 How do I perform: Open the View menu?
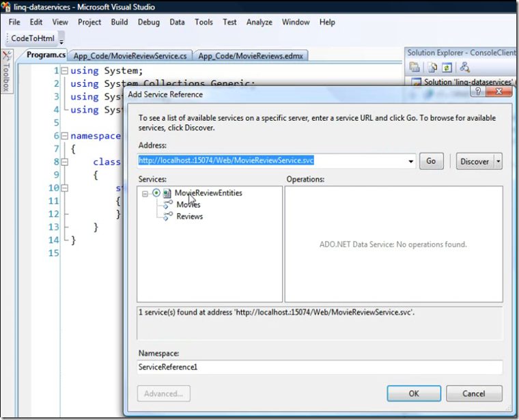(60, 22)
